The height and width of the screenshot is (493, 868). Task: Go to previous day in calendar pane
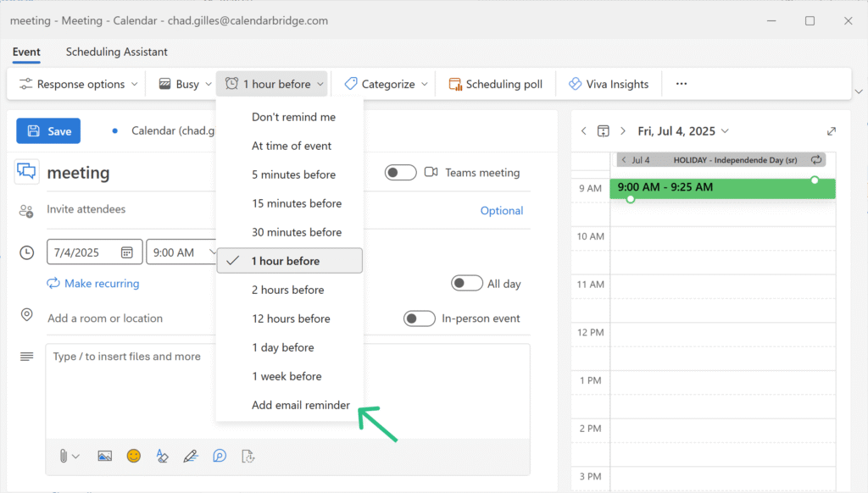583,131
